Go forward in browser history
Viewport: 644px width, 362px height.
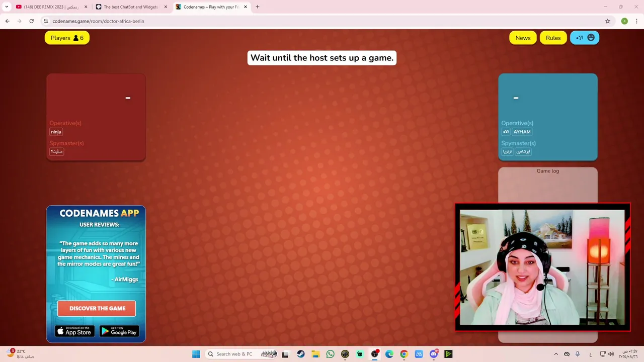19,21
